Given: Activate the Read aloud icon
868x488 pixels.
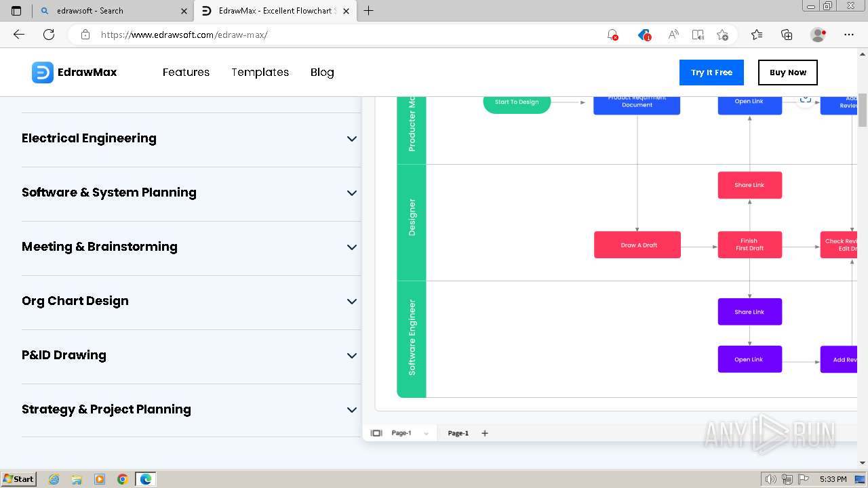Looking at the screenshot, I should coord(673,35).
